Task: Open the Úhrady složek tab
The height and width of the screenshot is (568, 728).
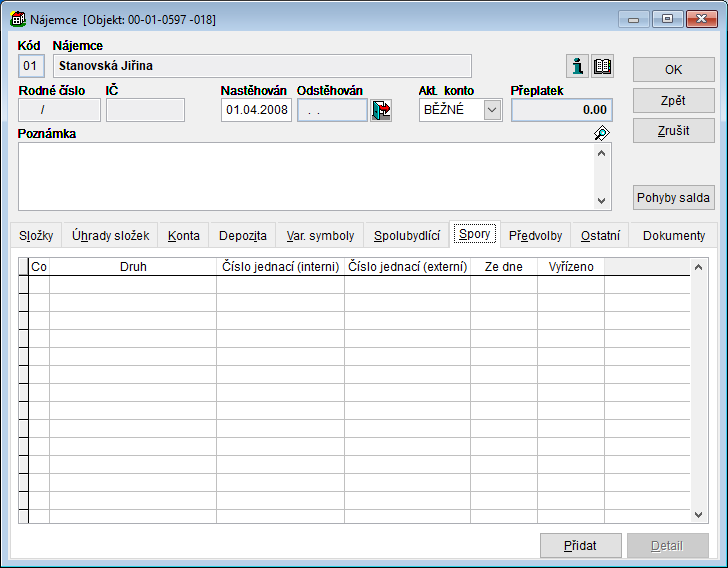Action: 110,236
